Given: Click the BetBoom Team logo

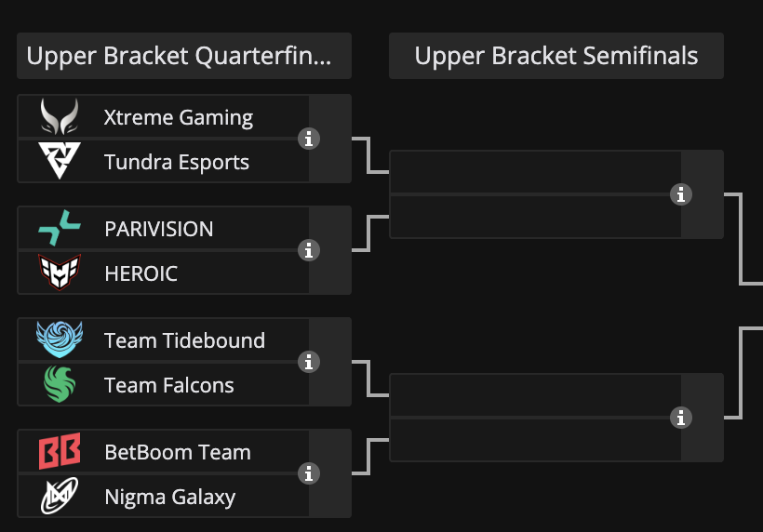Looking at the screenshot, I should pos(60,452).
